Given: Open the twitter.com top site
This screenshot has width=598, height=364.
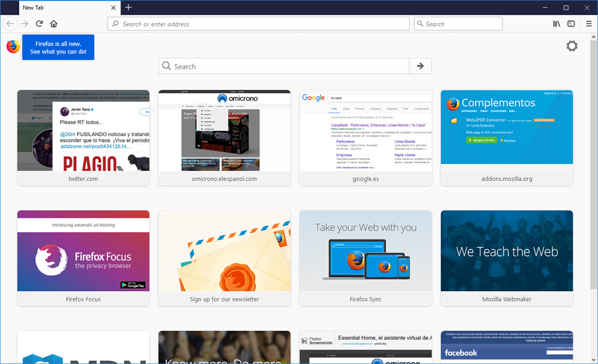Looking at the screenshot, I should (x=83, y=136).
